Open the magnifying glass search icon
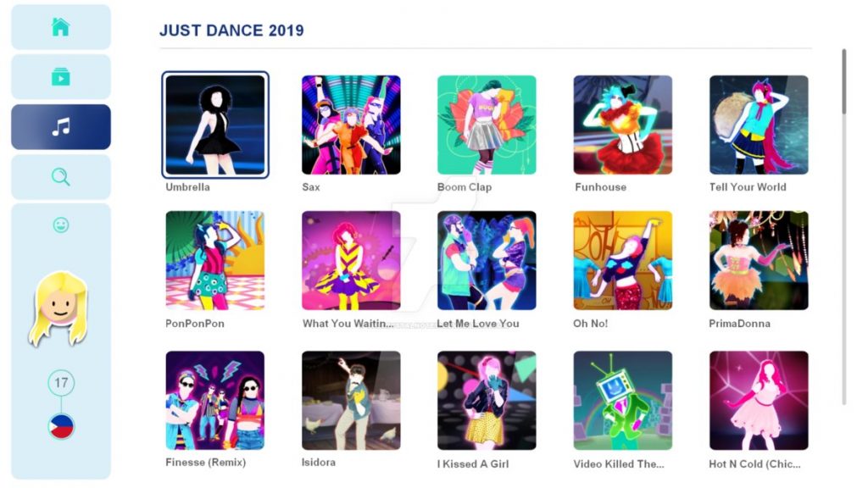868x488 pixels. (x=61, y=177)
